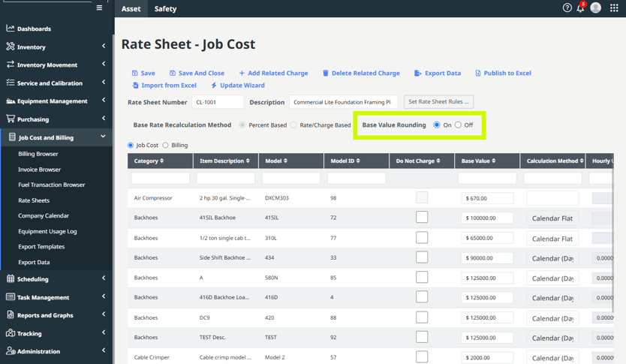This screenshot has height=364, width=626.
Task: Open Calculation Method for 415IL row
Action: [x=552, y=218]
